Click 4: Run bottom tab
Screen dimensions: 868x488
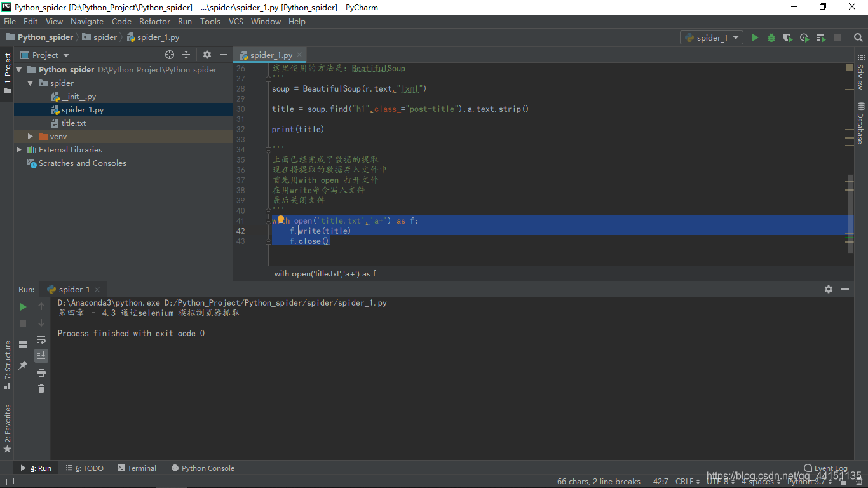click(36, 468)
